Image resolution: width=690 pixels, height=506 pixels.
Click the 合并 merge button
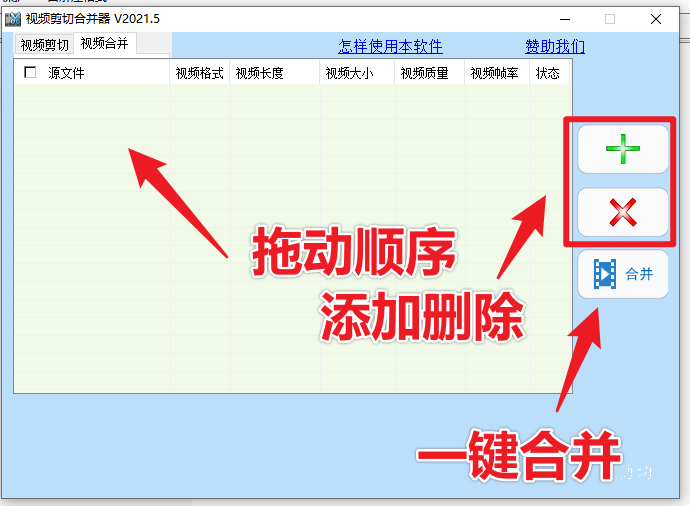[x=623, y=274]
